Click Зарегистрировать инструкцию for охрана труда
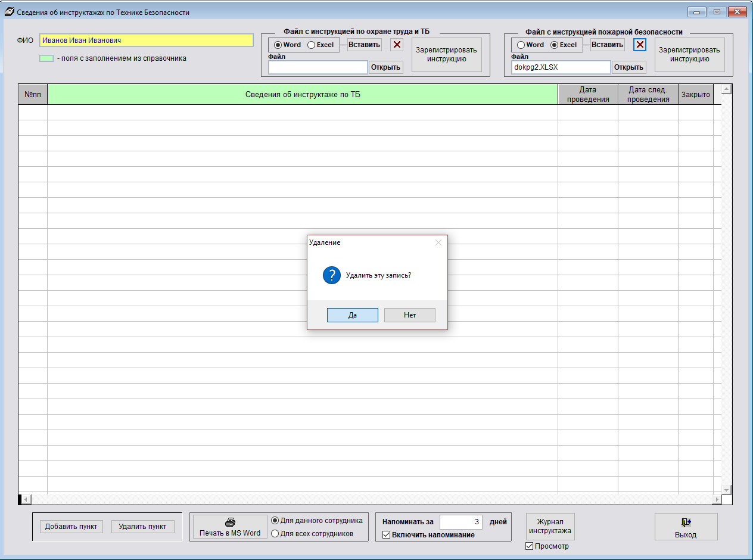 click(x=447, y=55)
